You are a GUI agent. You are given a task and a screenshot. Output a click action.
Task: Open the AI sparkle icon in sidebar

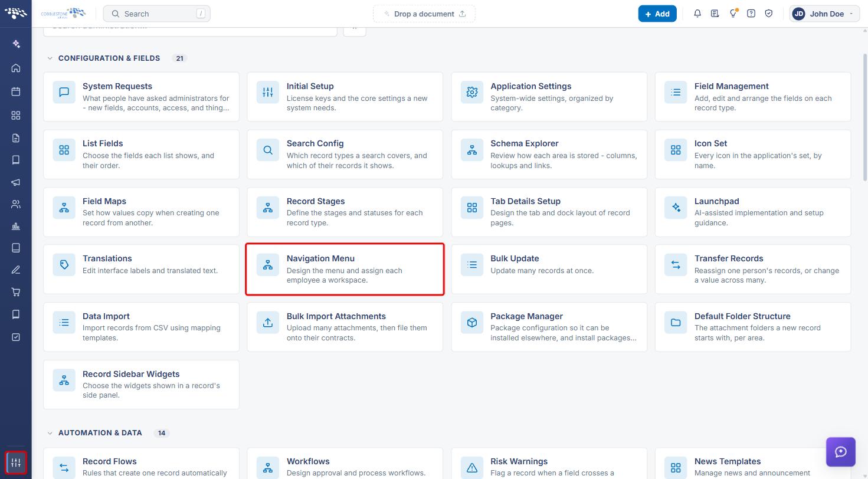click(16, 44)
